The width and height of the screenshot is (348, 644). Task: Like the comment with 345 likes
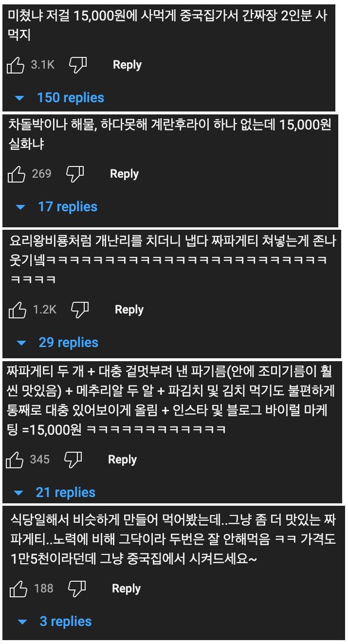[x=15, y=460]
